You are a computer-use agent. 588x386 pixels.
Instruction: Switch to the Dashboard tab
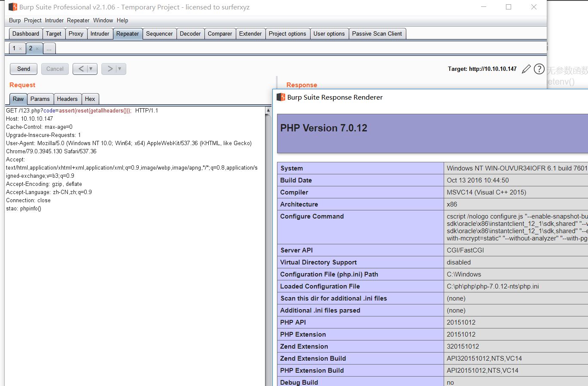point(26,33)
